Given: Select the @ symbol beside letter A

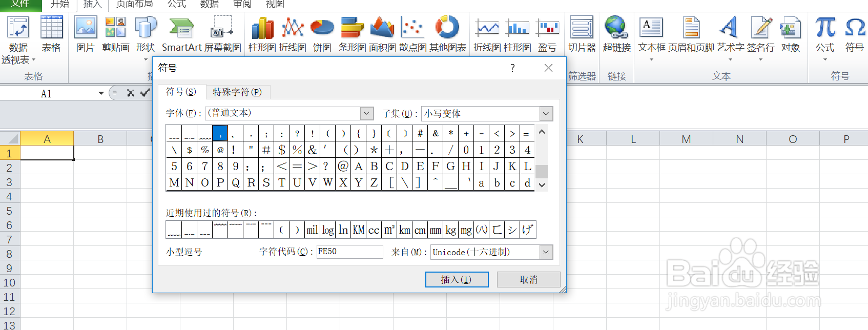Looking at the screenshot, I should click(343, 167).
